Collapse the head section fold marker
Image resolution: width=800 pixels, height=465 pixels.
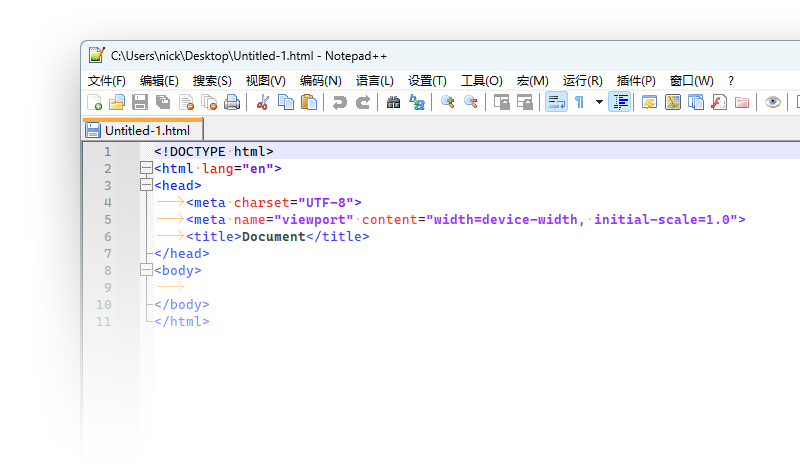click(x=147, y=186)
